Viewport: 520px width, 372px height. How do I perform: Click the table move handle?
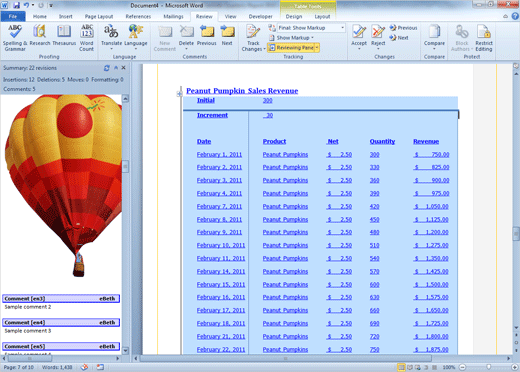pyautogui.click(x=179, y=94)
